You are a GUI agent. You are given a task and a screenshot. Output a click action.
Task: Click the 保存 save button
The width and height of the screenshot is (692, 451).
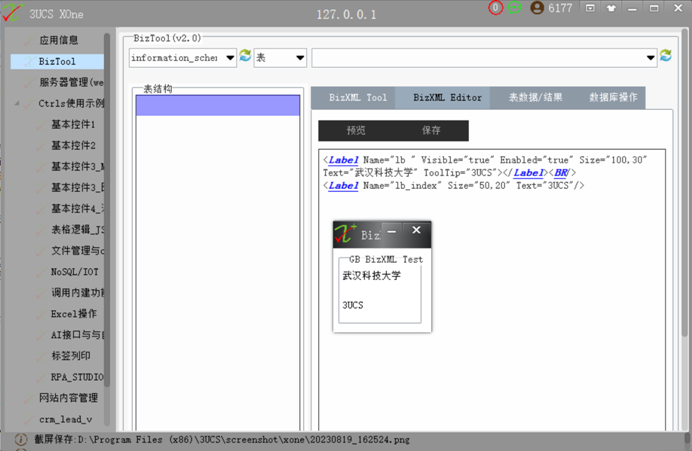click(x=431, y=131)
